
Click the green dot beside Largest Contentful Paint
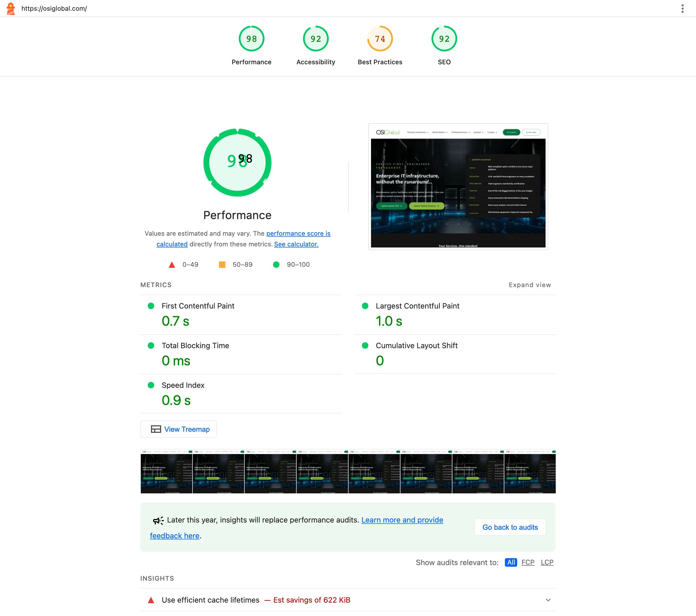click(x=365, y=306)
